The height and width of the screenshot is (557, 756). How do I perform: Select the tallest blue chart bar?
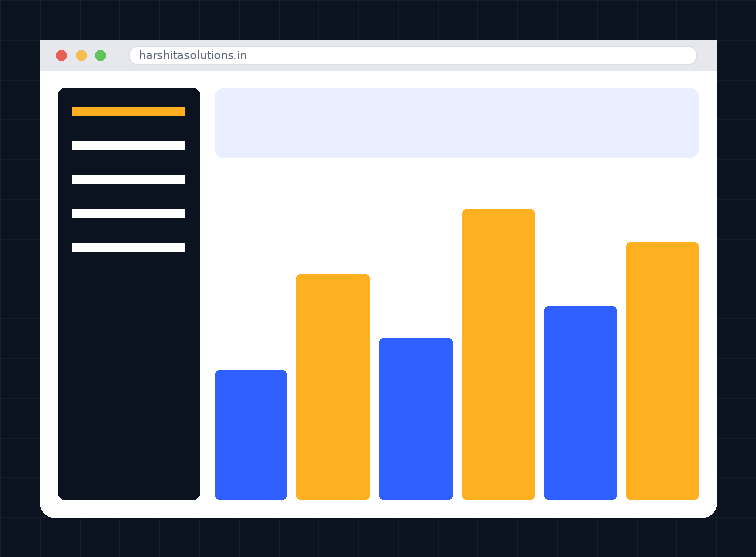point(581,403)
